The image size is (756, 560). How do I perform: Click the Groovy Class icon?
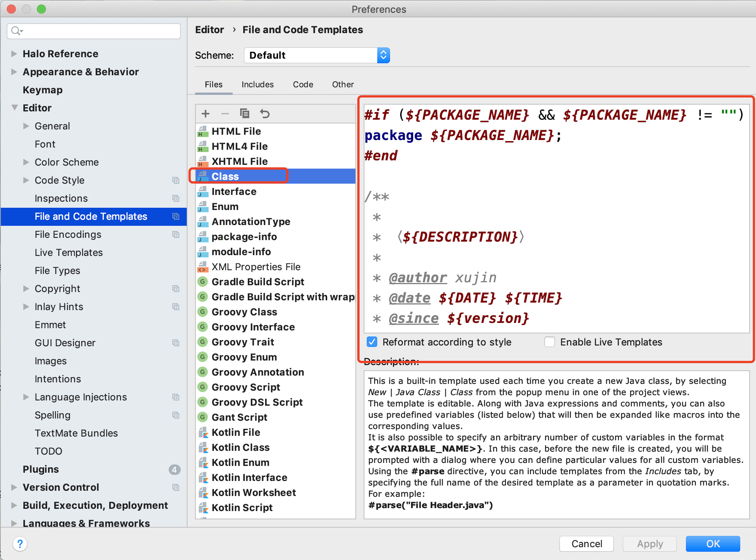203,312
